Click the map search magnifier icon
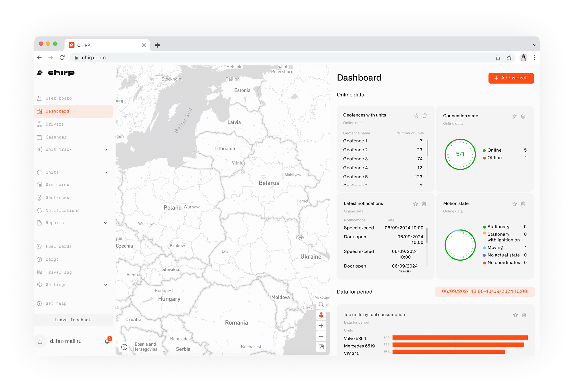Screen dimensions: 574x392 pos(321,304)
